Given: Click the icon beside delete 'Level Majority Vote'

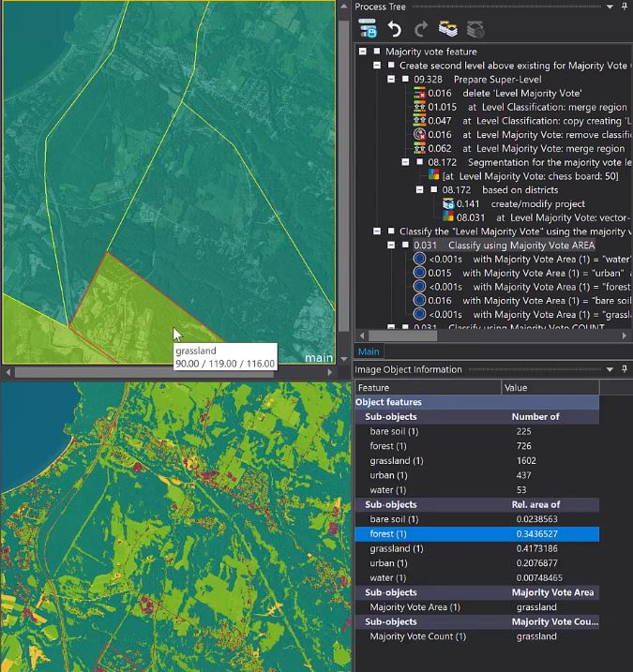Looking at the screenshot, I should pos(419,94).
